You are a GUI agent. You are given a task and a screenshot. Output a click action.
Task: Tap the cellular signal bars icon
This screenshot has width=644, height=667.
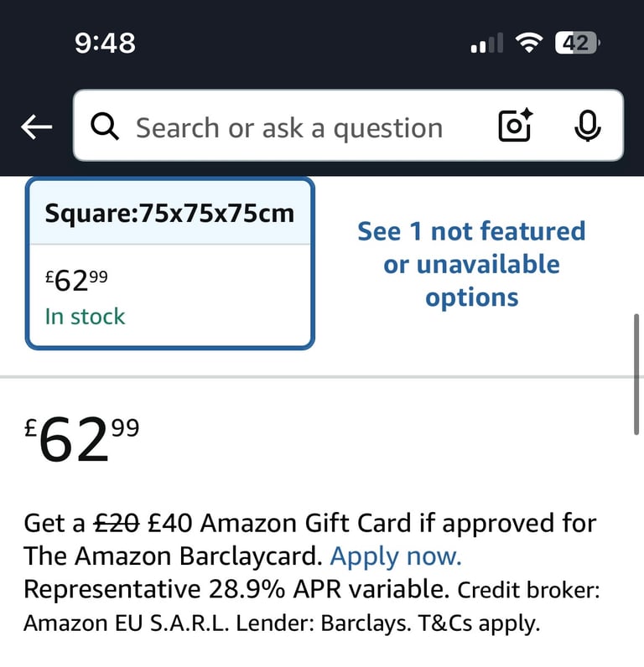[x=487, y=43]
